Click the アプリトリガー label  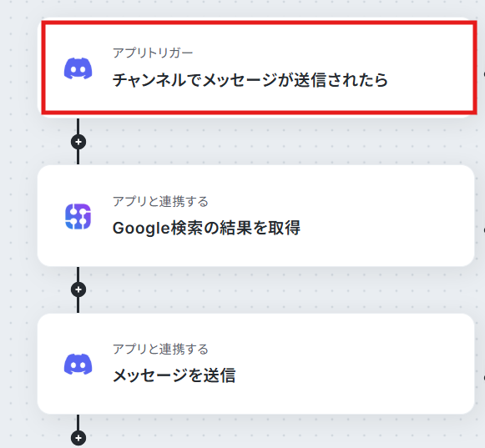pos(153,53)
